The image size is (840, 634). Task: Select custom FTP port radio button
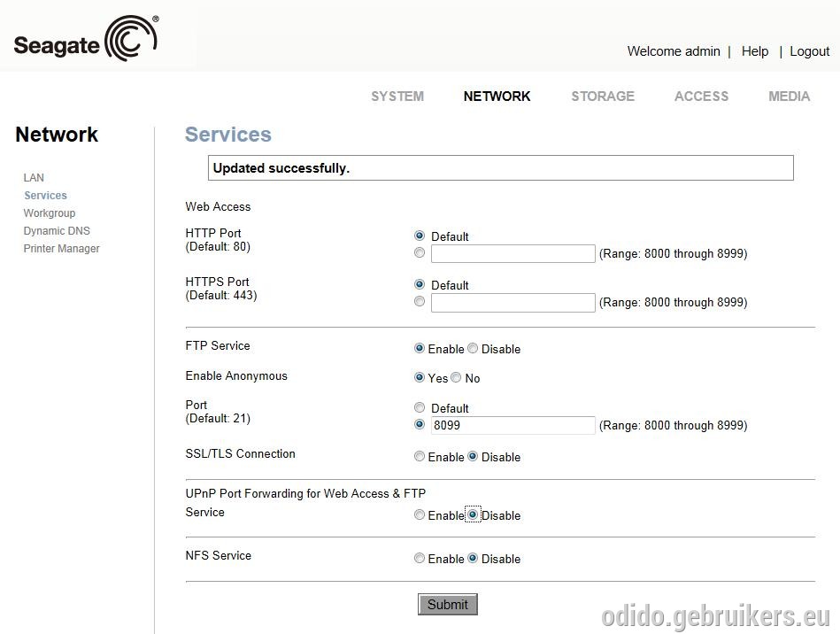click(420, 424)
